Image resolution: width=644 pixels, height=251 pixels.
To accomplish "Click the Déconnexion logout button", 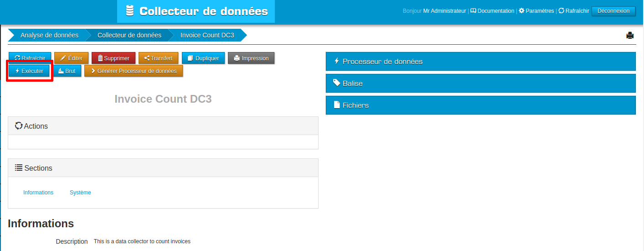I will pyautogui.click(x=613, y=11).
